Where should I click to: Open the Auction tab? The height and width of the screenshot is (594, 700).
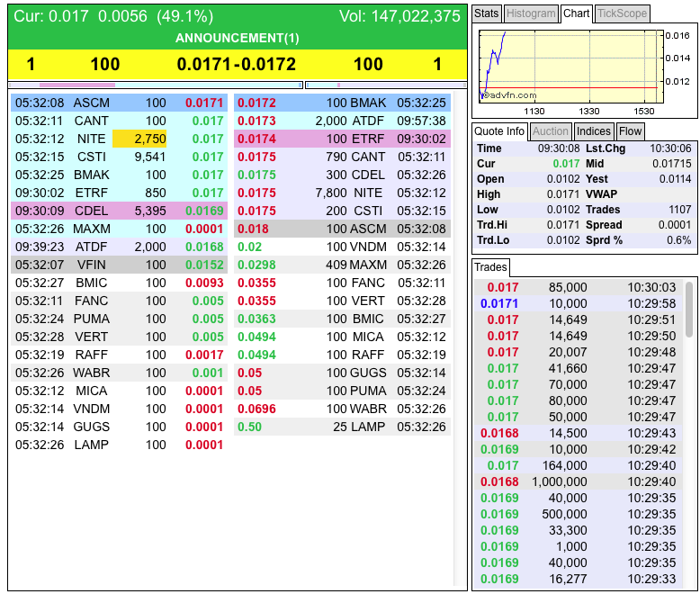tap(552, 131)
